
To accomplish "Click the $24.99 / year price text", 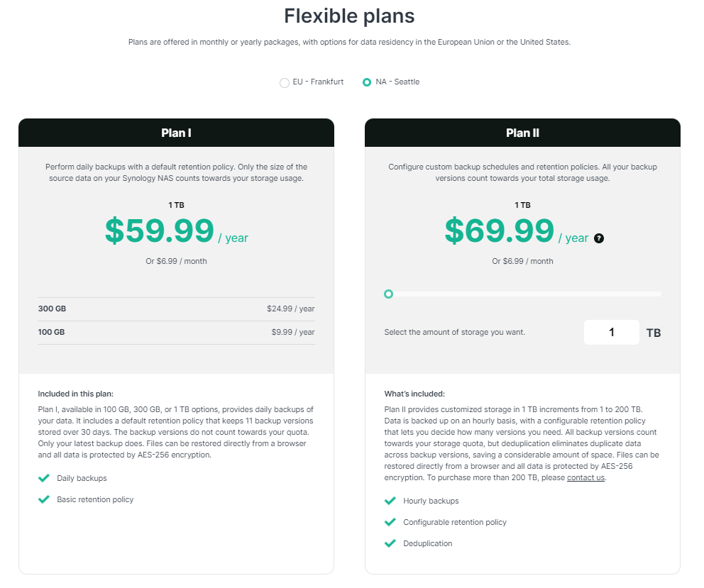I will click(290, 309).
